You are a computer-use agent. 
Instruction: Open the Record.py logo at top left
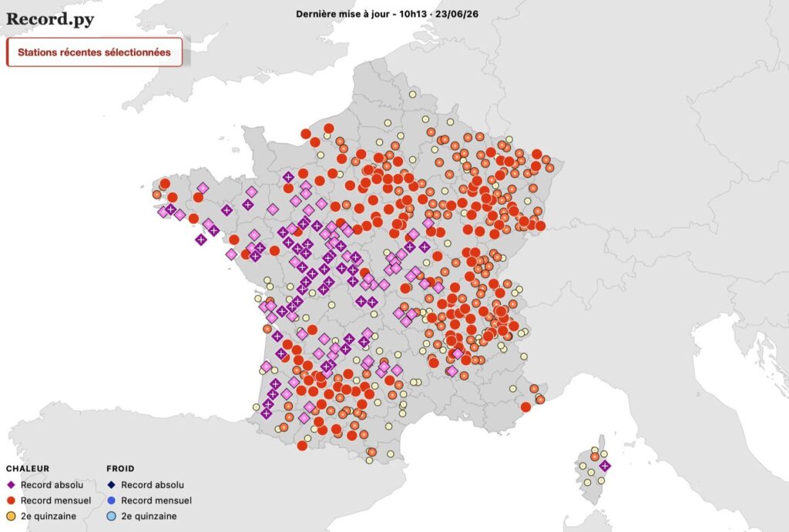pyautogui.click(x=50, y=19)
